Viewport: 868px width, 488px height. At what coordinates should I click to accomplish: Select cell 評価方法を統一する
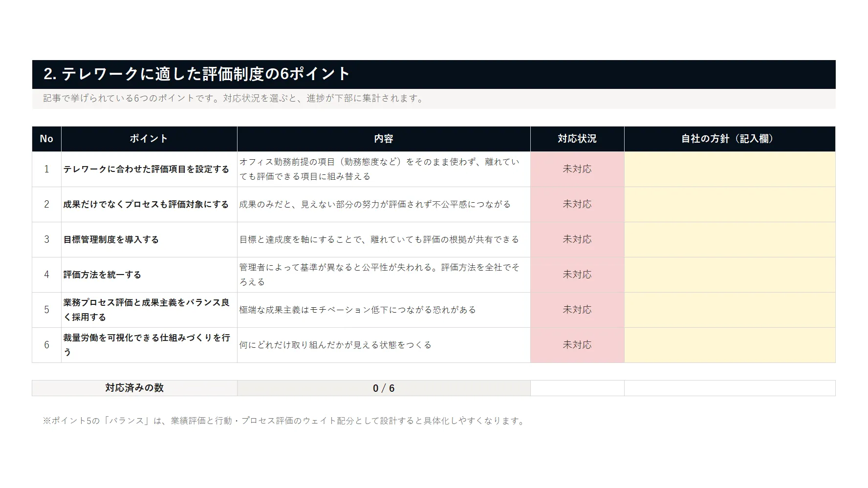click(149, 275)
